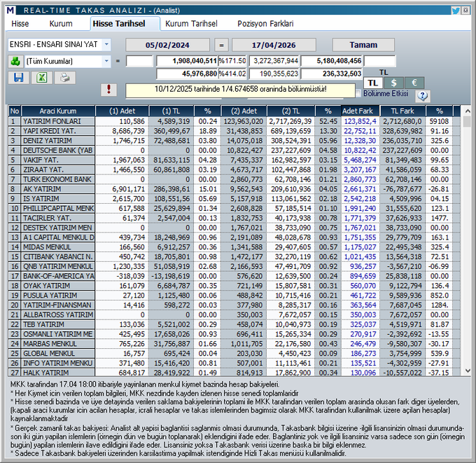Click the scrollbar down arrow
The width and height of the screenshot is (476, 463).
click(x=468, y=371)
